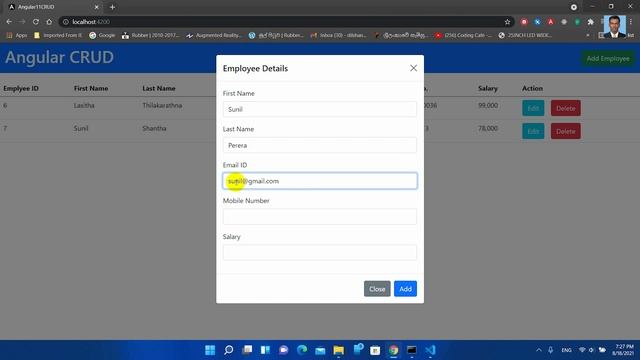This screenshot has width=640, height=360.
Task: Open the Coding Cafe YouTube bookmark
Action: [463, 36]
